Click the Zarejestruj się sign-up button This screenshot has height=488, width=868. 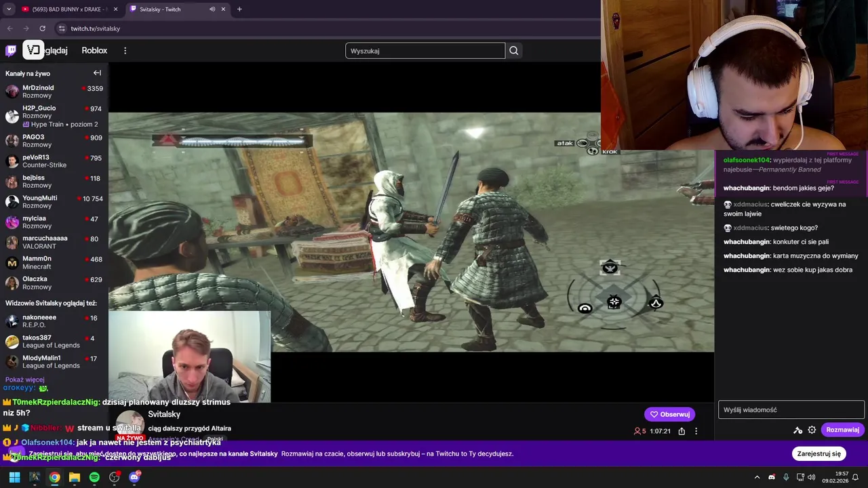click(x=818, y=453)
